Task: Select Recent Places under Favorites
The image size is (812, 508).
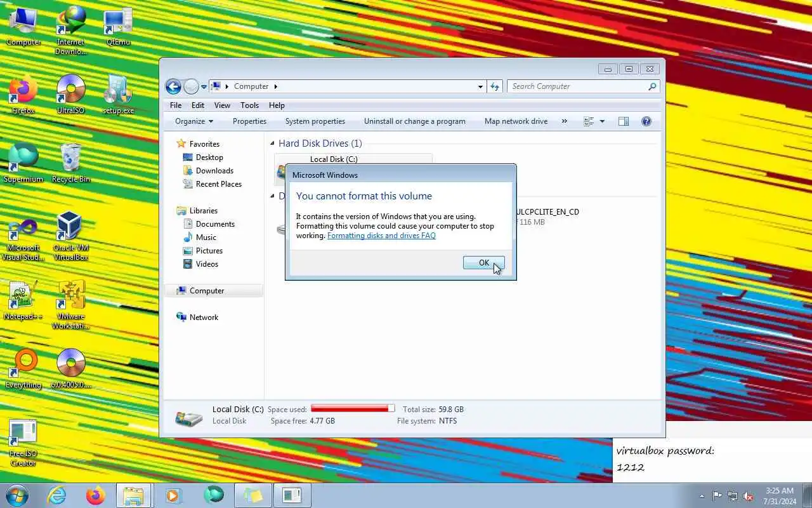Action: click(x=213, y=184)
